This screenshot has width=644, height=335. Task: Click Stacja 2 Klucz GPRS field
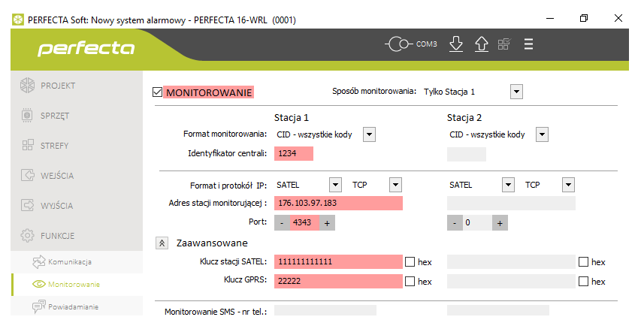click(511, 281)
